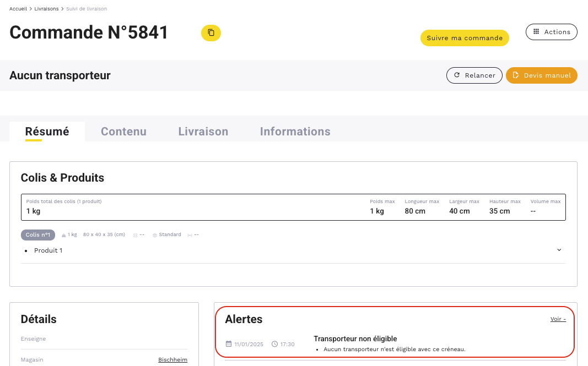Open the Livraison tab

coord(203,132)
